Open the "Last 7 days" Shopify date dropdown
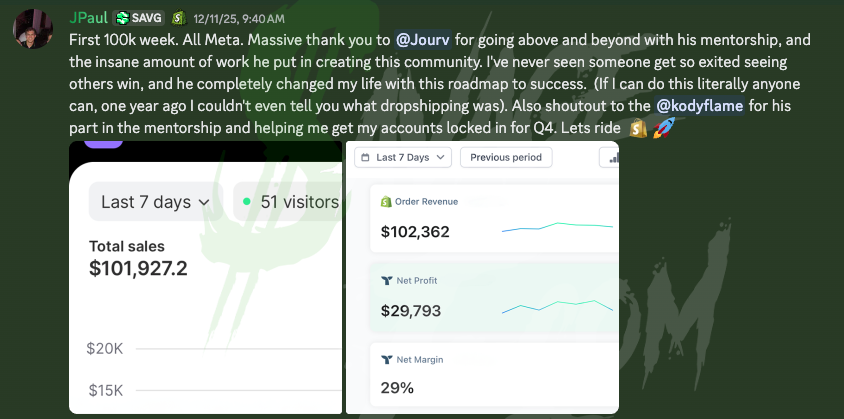 click(155, 202)
